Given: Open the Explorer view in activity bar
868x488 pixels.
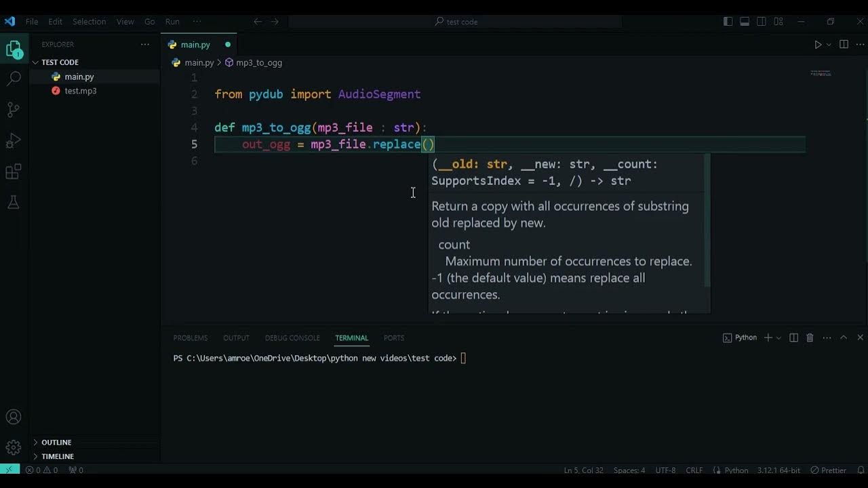Looking at the screenshot, I should coord(14,49).
